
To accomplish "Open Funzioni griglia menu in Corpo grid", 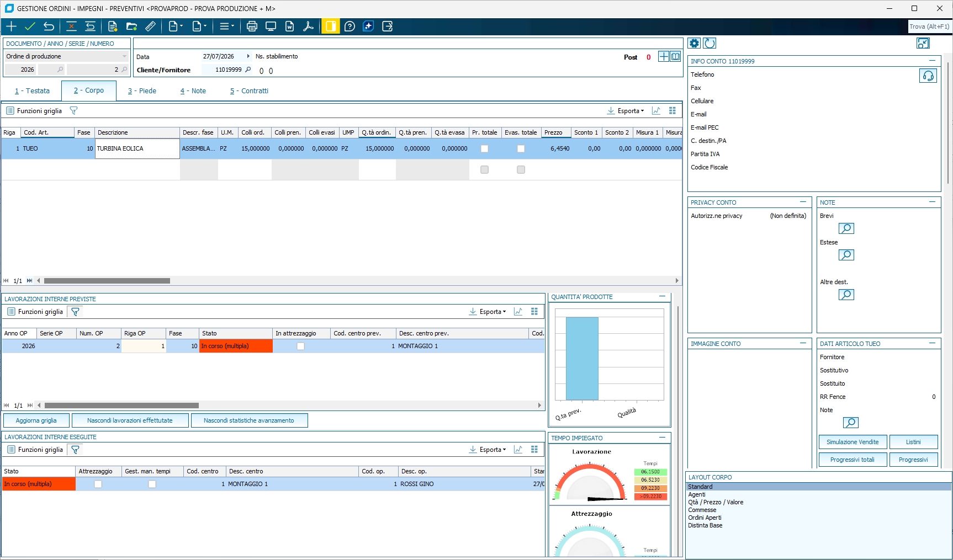I will pyautogui.click(x=34, y=111).
